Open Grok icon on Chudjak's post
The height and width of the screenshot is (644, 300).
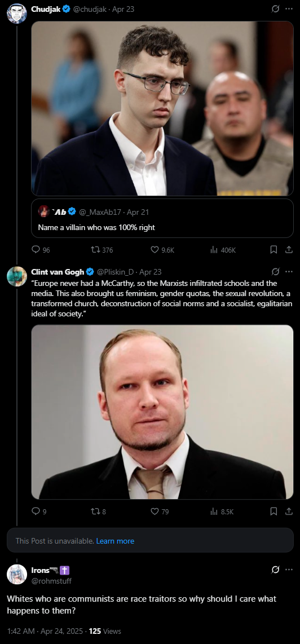[276, 8]
